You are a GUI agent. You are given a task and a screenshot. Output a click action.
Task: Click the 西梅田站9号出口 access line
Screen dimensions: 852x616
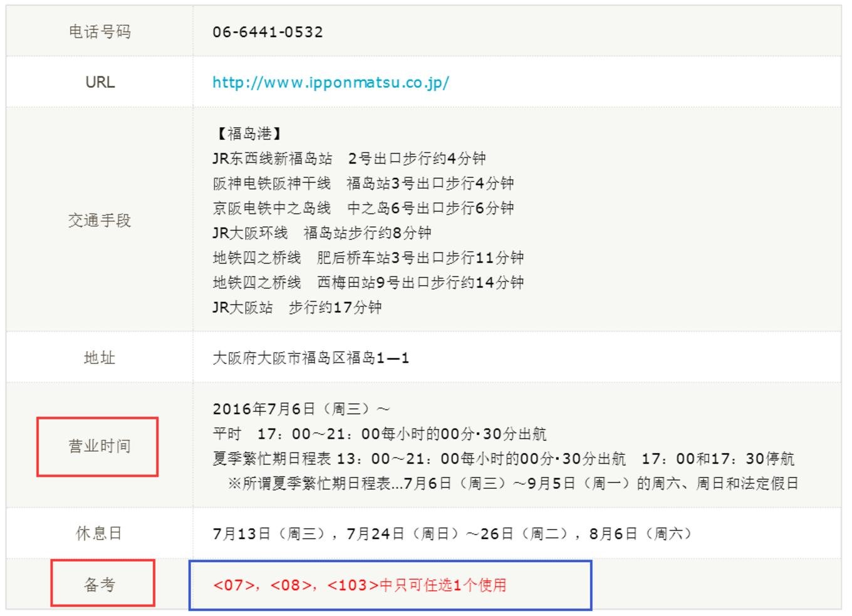click(368, 283)
